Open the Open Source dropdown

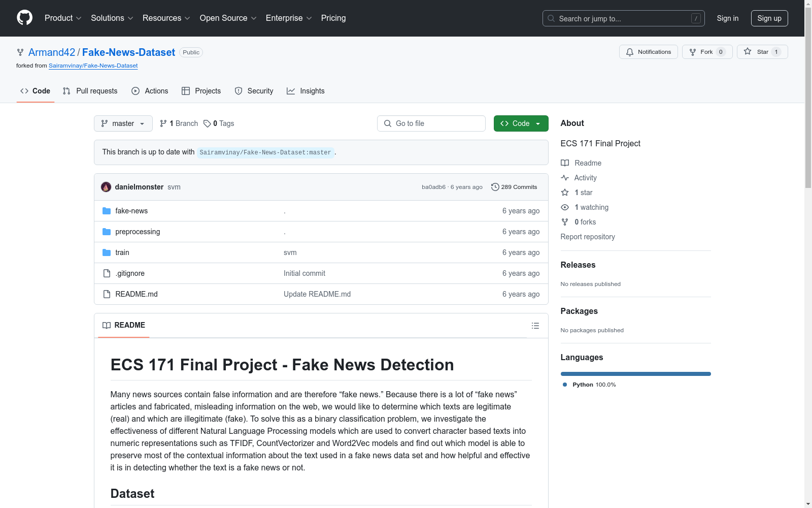228,18
